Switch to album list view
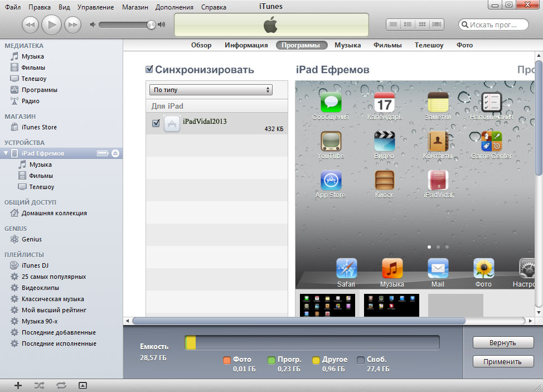Image resolution: width=543 pixels, height=392 pixels. (408, 24)
